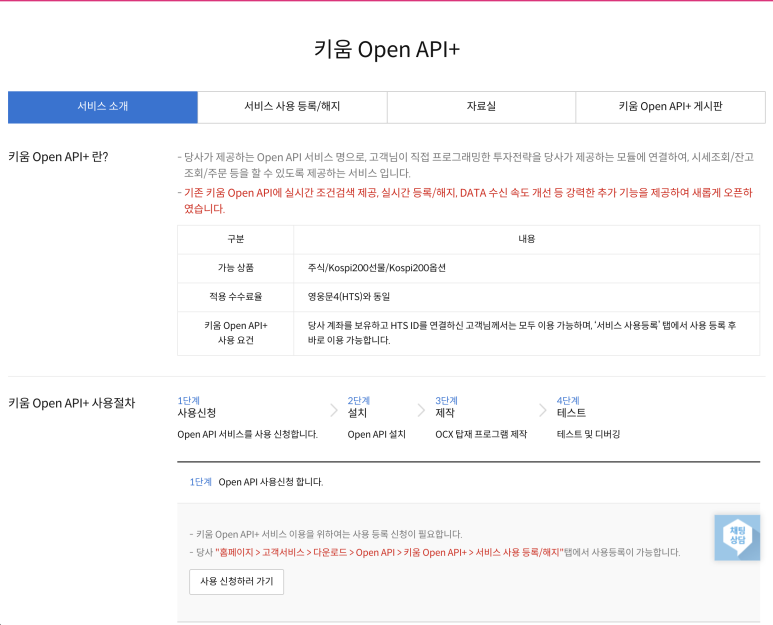Click Open API 서비스를 사용 신청합니다 description
The width and height of the screenshot is (773, 625).
[247, 434]
